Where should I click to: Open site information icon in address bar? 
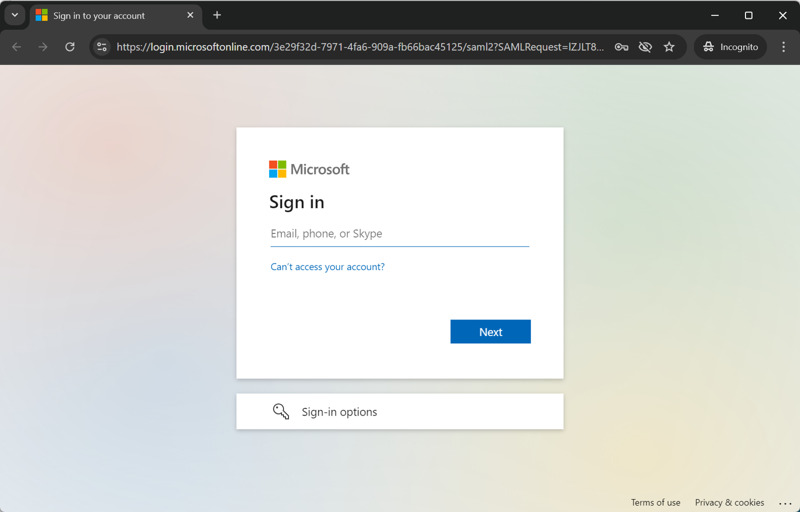click(x=102, y=47)
